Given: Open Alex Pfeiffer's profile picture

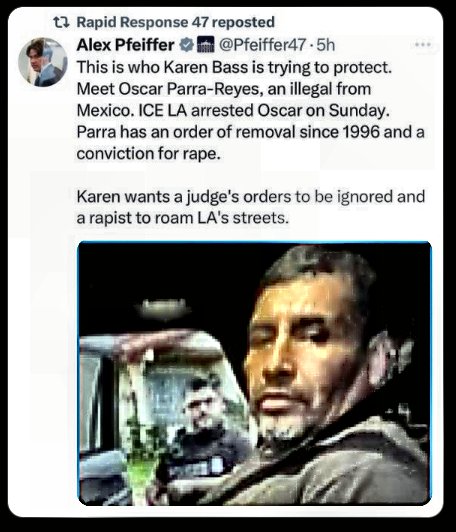Looking at the screenshot, I should (x=43, y=62).
